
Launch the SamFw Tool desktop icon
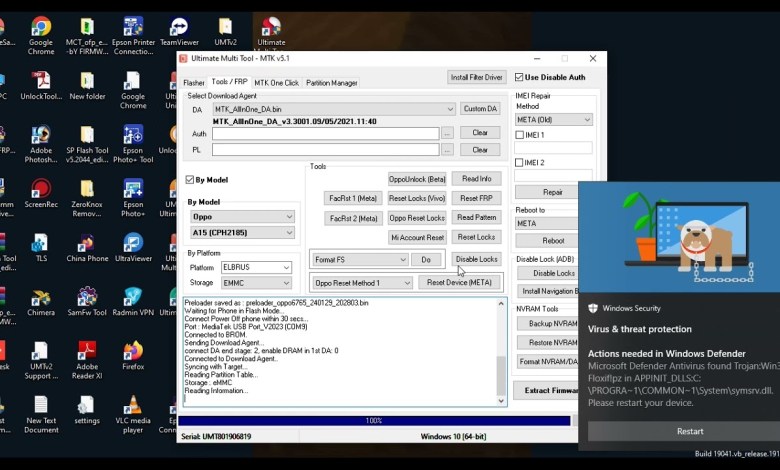click(x=87, y=297)
